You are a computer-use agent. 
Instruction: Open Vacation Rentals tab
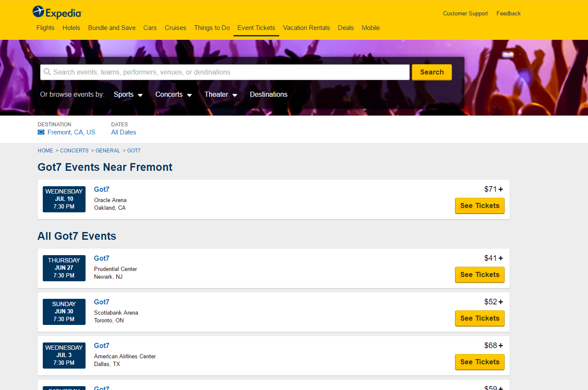point(307,28)
